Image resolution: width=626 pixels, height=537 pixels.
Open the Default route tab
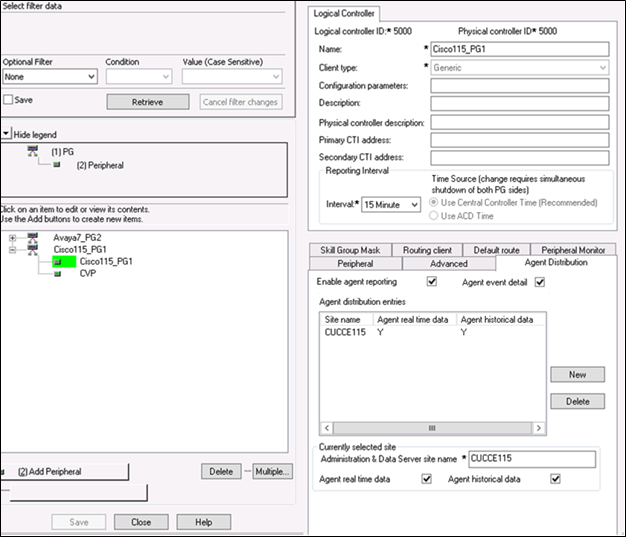(496, 250)
